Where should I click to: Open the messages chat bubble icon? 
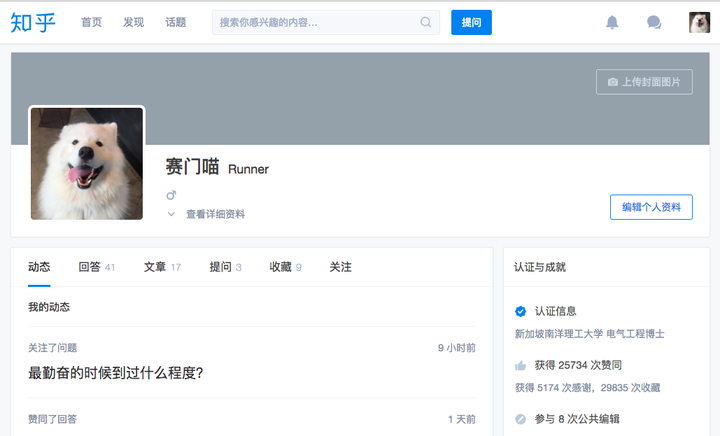(654, 22)
